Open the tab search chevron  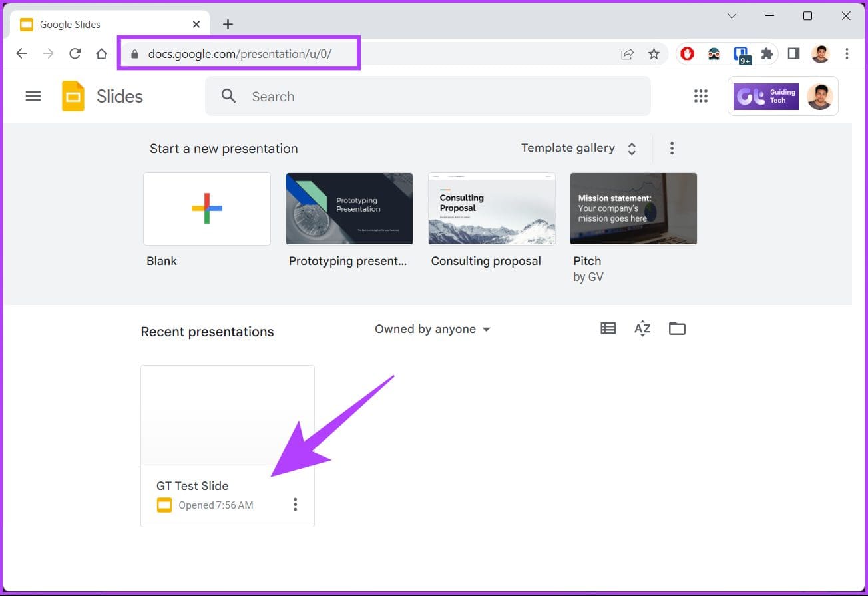732,16
